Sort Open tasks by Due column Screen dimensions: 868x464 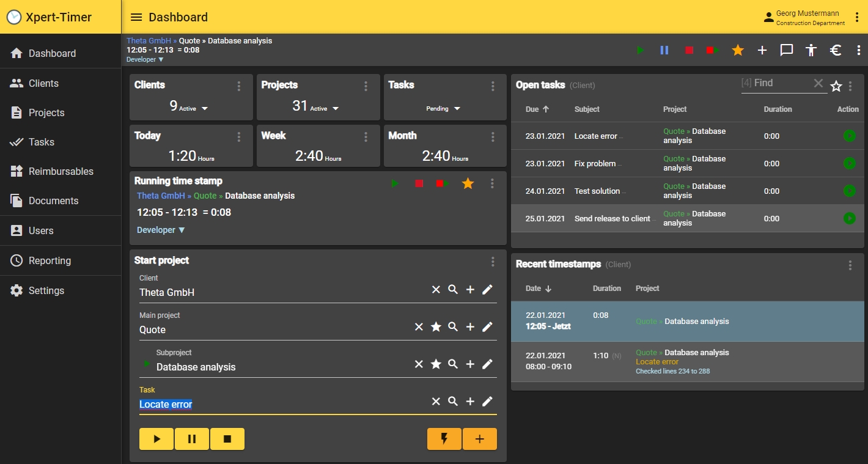click(x=537, y=109)
